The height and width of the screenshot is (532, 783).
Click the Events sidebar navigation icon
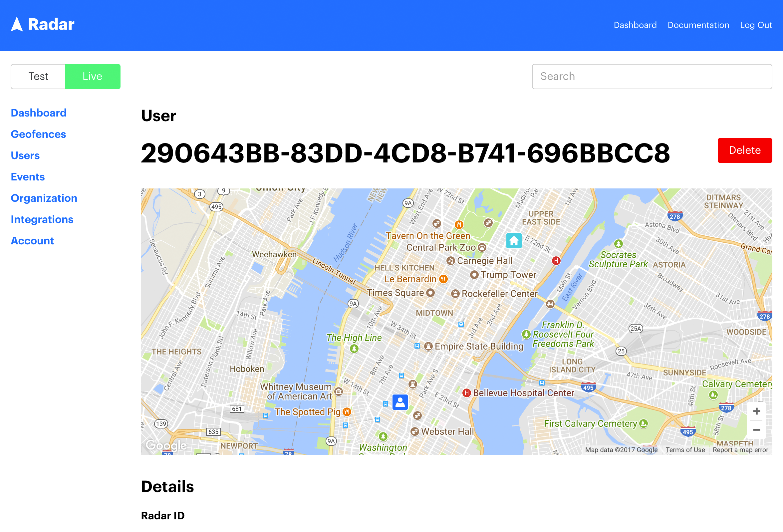pos(28,176)
